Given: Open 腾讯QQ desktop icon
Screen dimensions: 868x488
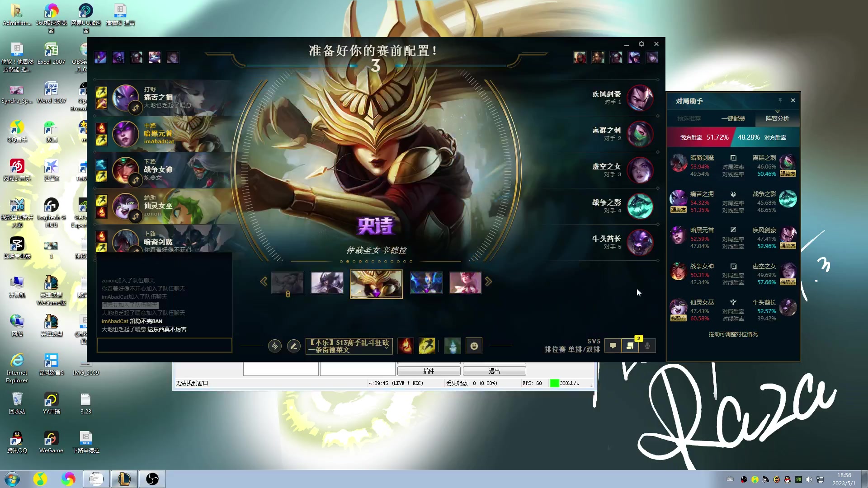Looking at the screenshot, I should point(17,442).
